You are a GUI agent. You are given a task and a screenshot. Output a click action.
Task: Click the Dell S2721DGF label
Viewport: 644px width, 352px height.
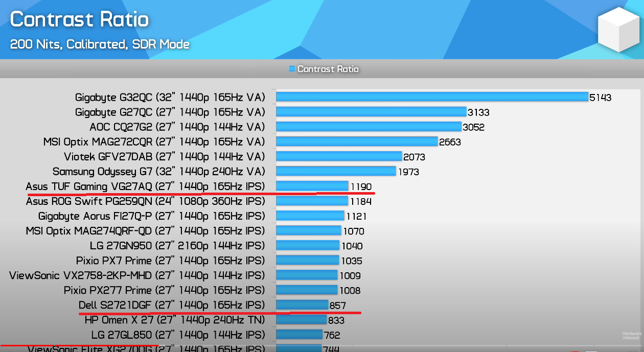(x=172, y=306)
